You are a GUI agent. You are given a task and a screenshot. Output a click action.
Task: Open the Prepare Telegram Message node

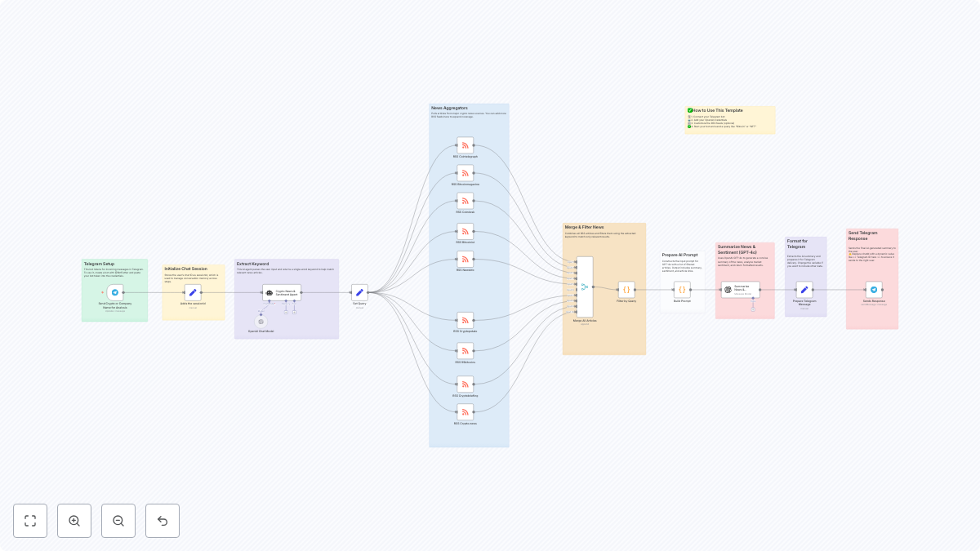click(x=804, y=288)
